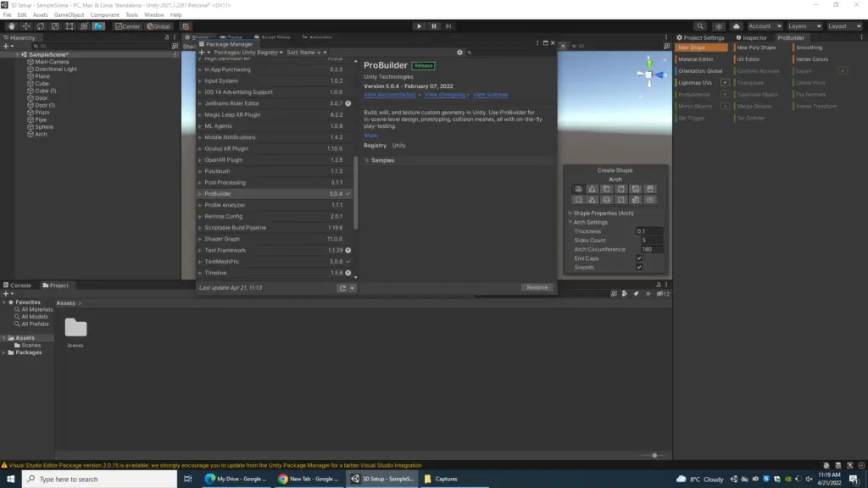
Task: Click the Play button
Action: 419,26
